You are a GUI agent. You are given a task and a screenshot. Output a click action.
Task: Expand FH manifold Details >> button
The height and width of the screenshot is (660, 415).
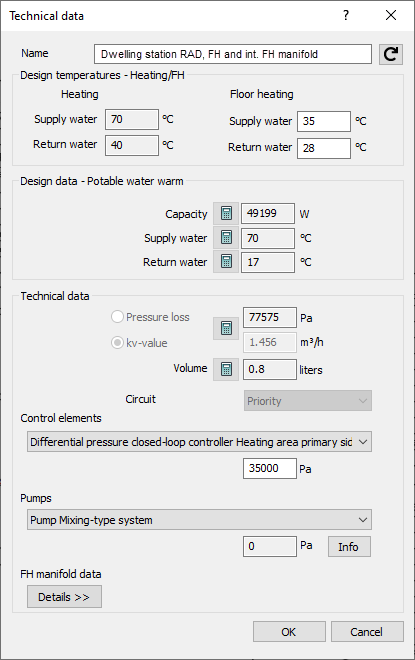64,596
